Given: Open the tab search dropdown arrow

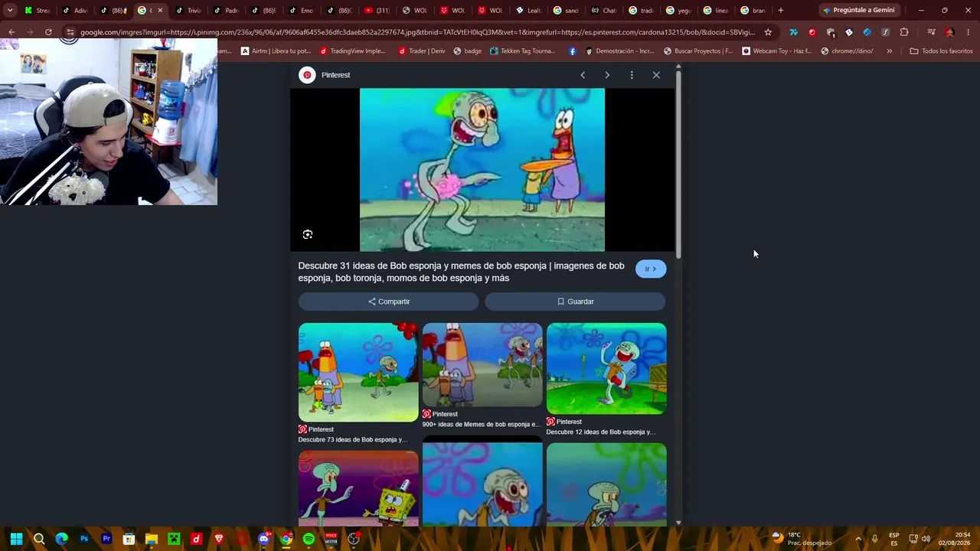Looking at the screenshot, I should click(x=10, y=11).
